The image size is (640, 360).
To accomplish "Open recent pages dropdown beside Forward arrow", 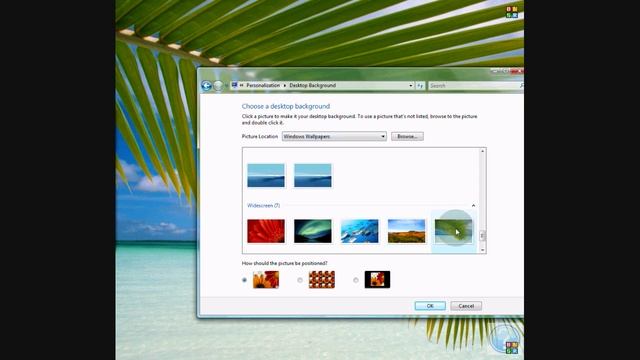I will point(226,86).
